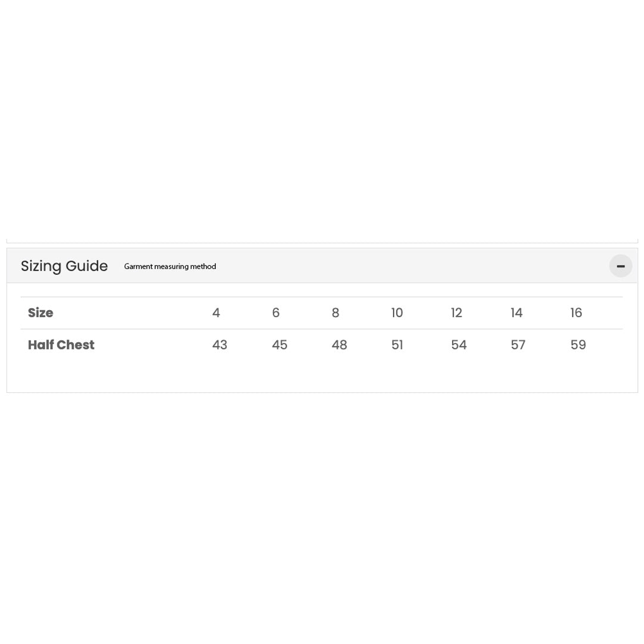The image size is (644, 644).
Task: Click the Sizing Guide header title
Action: pos(64,266)
